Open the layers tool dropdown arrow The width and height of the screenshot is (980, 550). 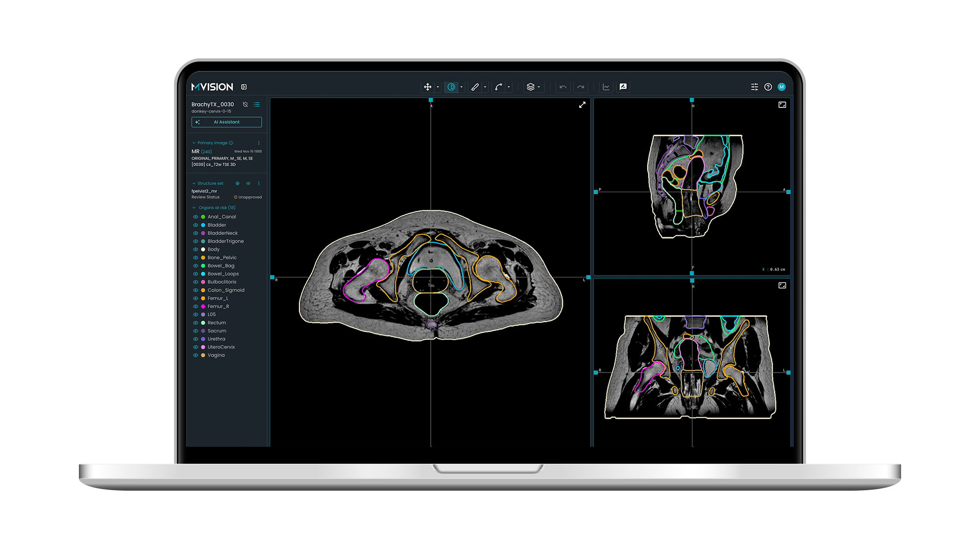539,87
